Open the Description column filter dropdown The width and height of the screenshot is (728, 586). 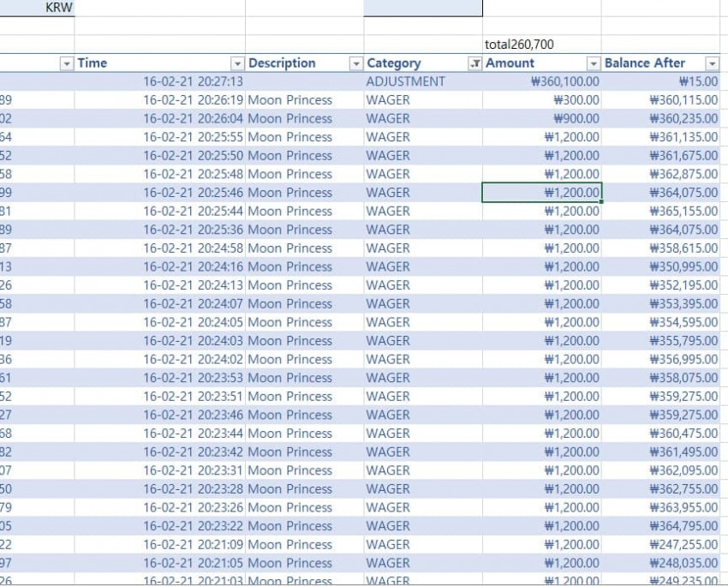[356, 63]
